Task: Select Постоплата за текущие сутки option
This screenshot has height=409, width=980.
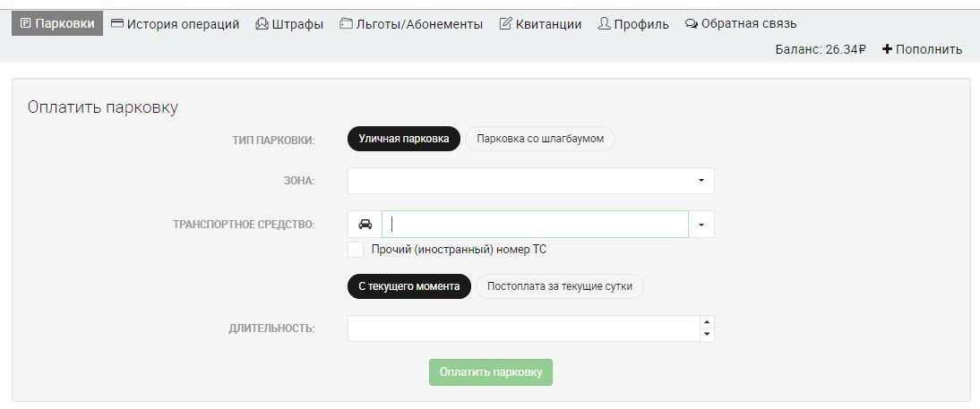Action: pyautogui.click(x=559, y=286)
